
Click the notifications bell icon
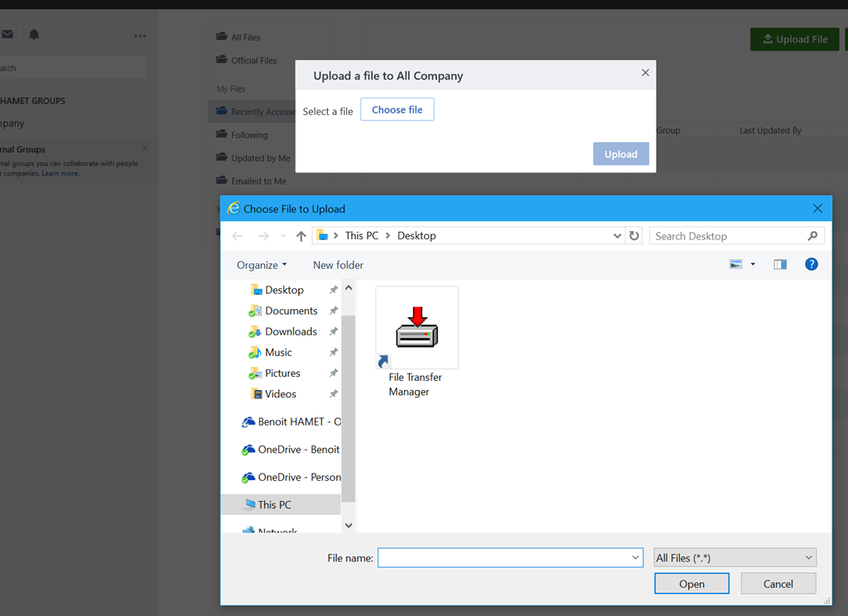34,35
